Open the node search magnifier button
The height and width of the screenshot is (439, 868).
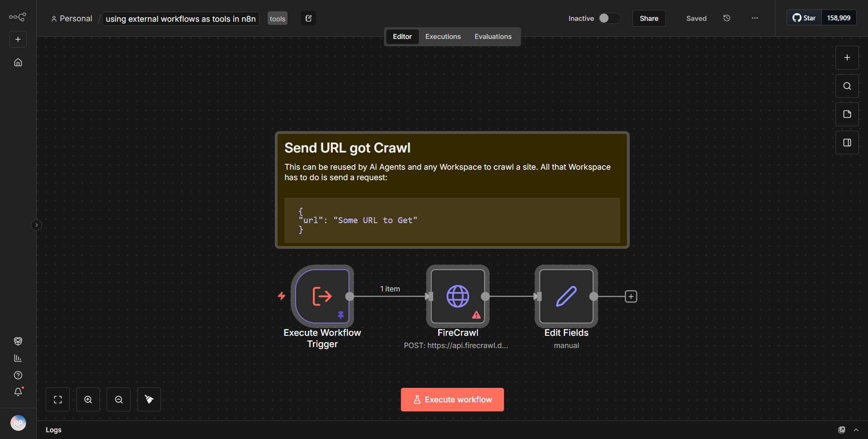[847, 86]
